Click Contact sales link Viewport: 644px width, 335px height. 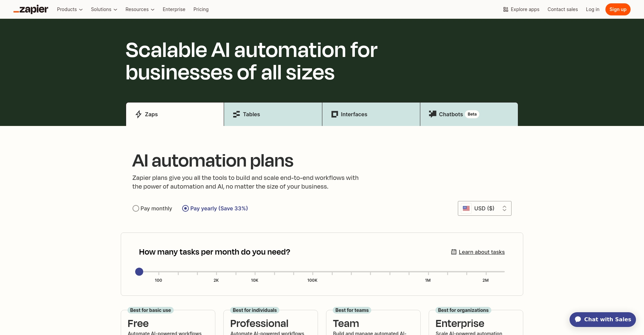pos(562,9)
